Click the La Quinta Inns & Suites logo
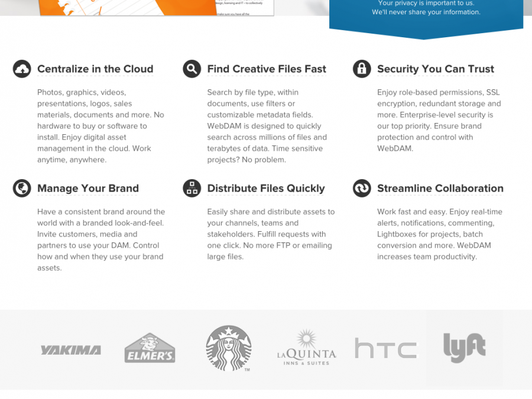The image size is (532, 399). (x=306, y=348)
